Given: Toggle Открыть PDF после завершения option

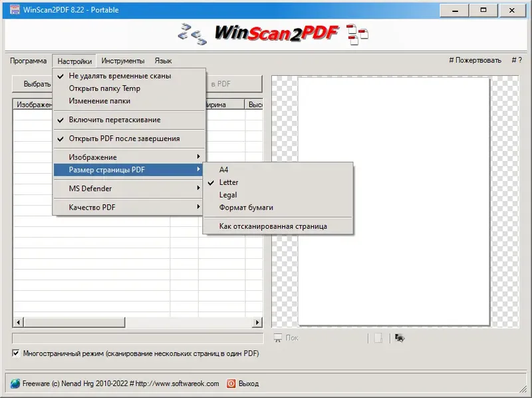Looking at the screenshot, I should [129, 138].
